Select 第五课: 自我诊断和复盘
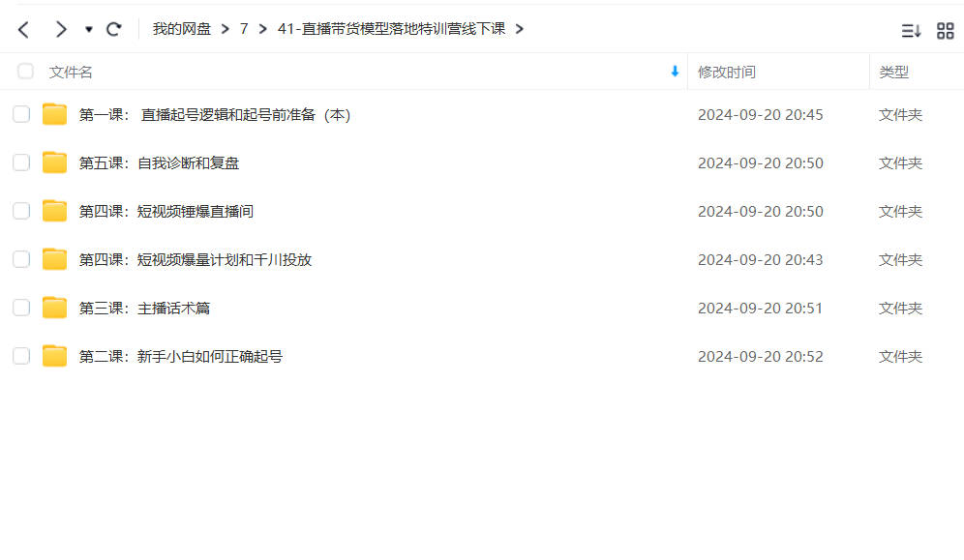This screenshot has height=560, width=964. (x=159, y=162)
